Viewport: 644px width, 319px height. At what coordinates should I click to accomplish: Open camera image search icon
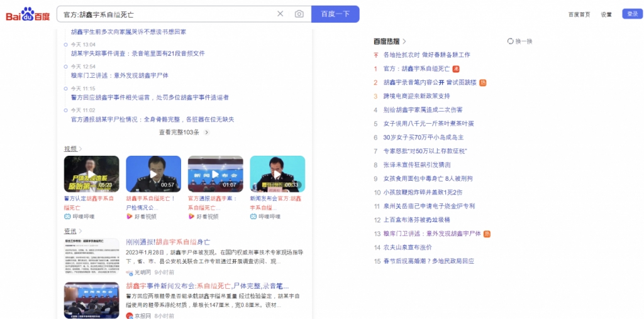point(299,14)
